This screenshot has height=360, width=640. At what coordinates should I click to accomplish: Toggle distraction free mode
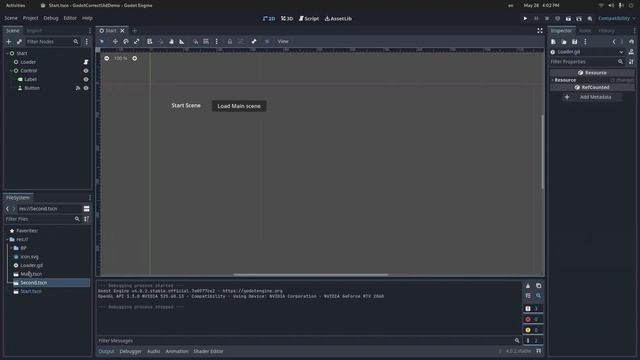pyautogui.click(x=540, y=31)
